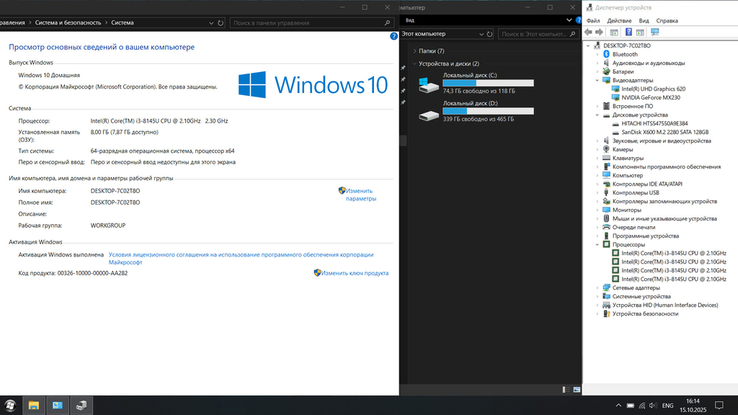This screenshot has width=738, height=415.
Task: Open the notification center
Action: click(x=719, y=405)
